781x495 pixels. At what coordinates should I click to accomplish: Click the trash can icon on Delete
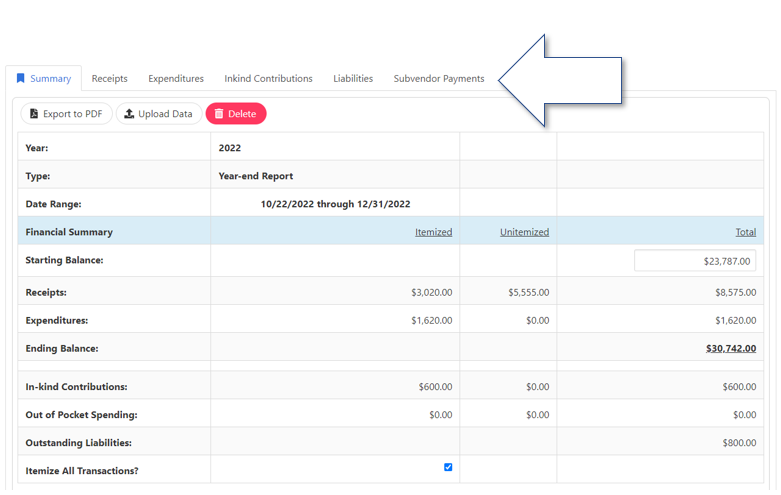[219, 114]
